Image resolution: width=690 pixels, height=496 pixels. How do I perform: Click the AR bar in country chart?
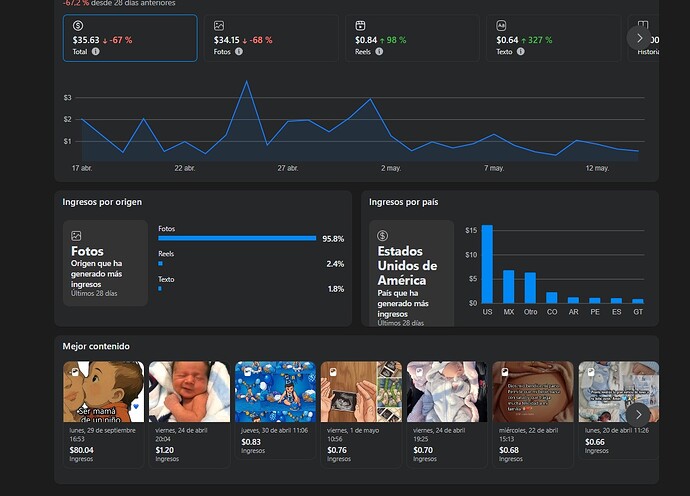click(x=573, y=300)
